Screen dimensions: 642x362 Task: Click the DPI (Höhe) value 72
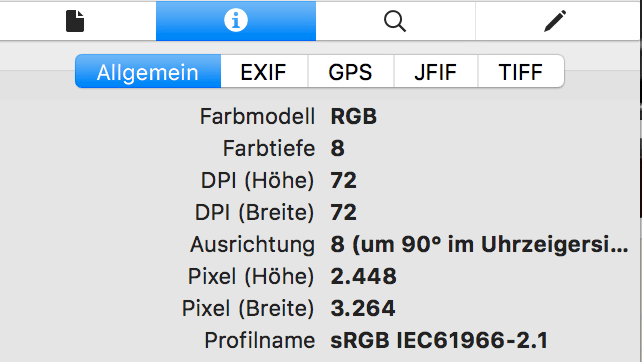(x=344, y=180)
